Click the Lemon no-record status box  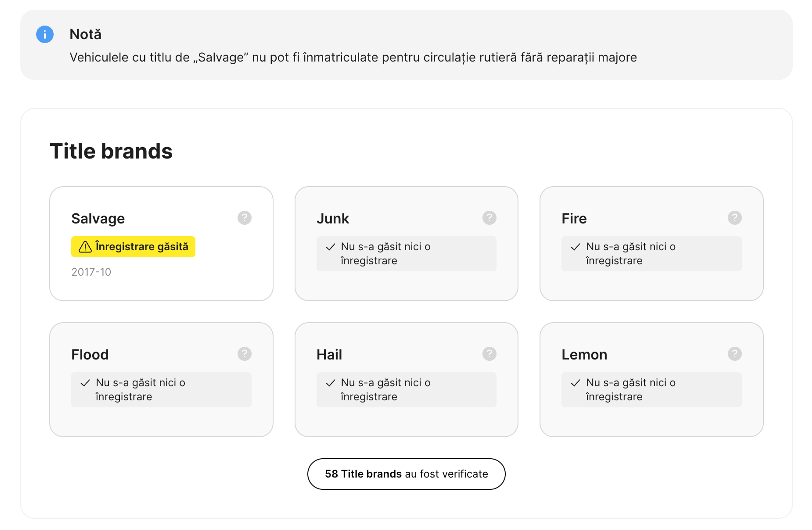point(651,389)
